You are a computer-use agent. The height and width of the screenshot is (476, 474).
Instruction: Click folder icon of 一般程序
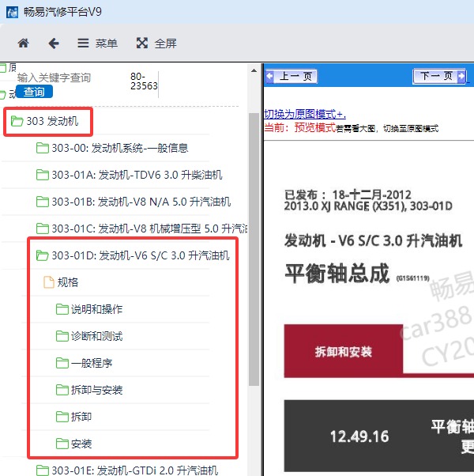[62, 363]
